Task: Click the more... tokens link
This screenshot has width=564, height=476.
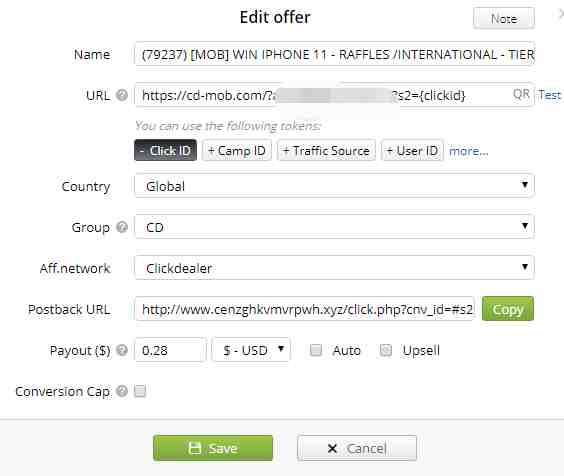Action: click(469, 151)
